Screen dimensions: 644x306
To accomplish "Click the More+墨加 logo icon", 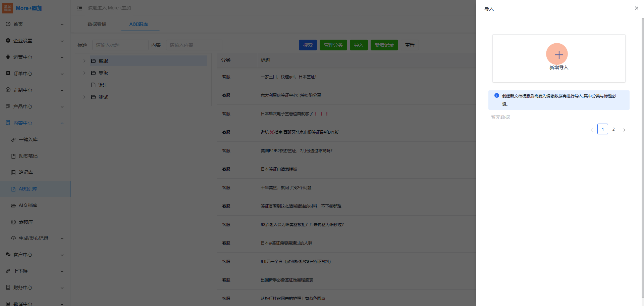I will click(x=8, y=8).
